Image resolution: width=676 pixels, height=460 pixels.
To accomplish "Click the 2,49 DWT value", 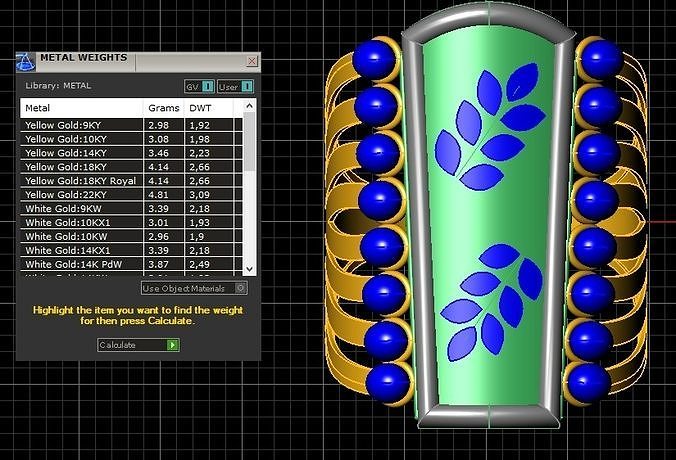I will pos(200,264).
